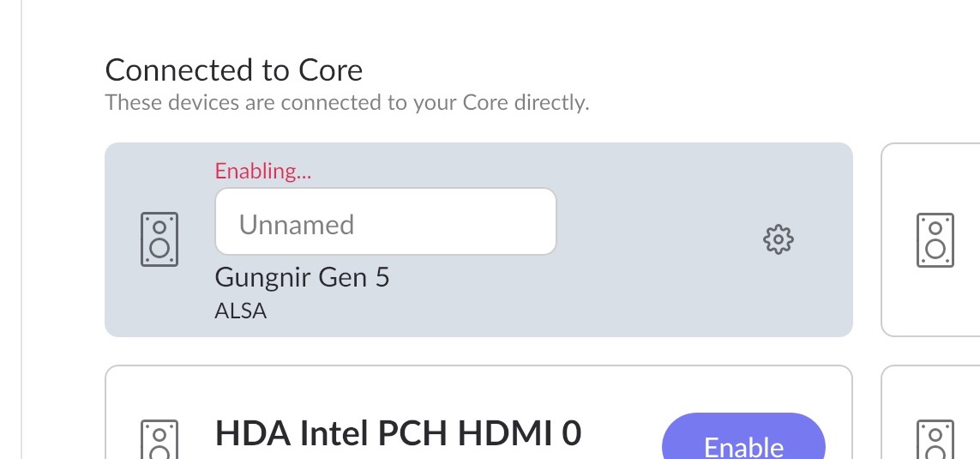Click the ALSA driver label
The width and height of the screenshot is (980, 459).
tap(241, 311)
